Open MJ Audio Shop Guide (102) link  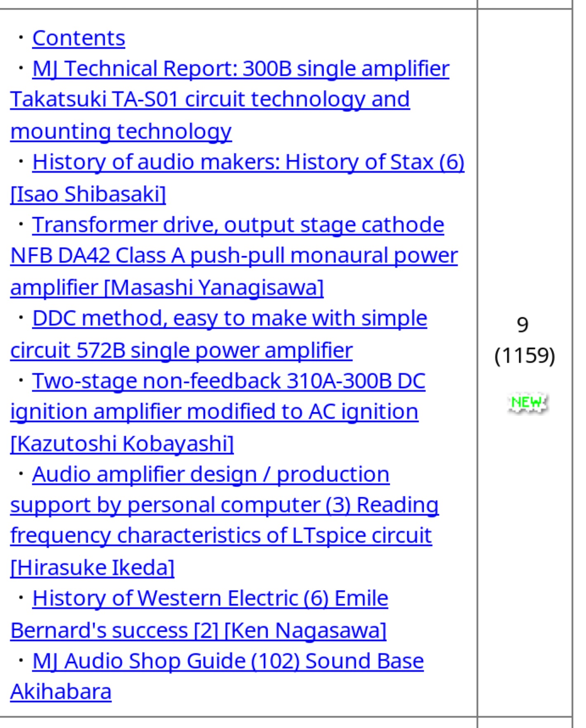[x=228, y=661]
